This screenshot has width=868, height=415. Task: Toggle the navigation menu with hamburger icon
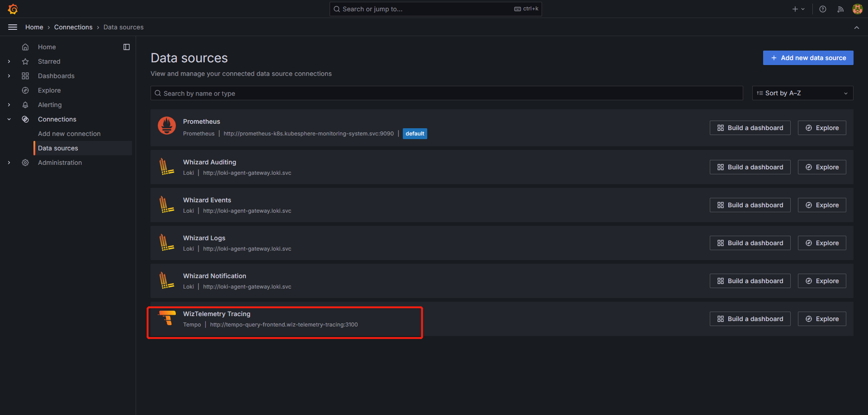click(12, 27)
